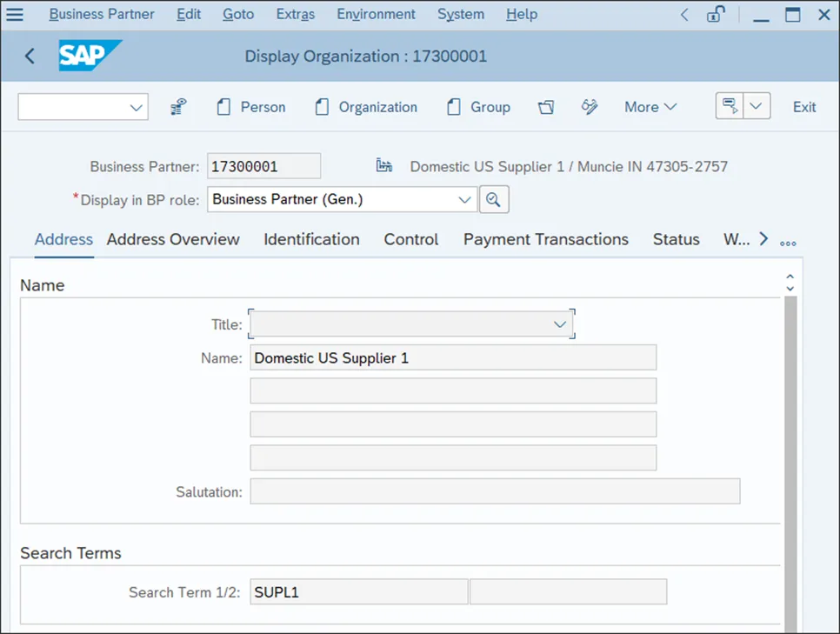Open the dropdown arrow beside the layout button
Viewport: 840px width, 634px height.
pos(756,105)
